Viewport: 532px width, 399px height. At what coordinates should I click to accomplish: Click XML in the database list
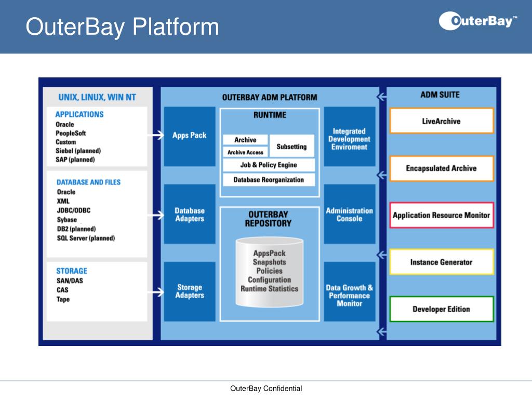coord(63,201)
